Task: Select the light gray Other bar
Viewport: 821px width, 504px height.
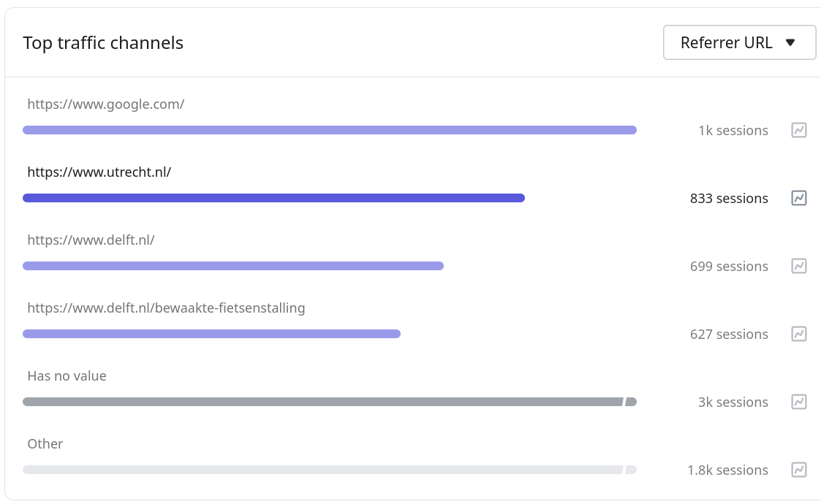Action: pyautogui.click(x=322, y=470)
